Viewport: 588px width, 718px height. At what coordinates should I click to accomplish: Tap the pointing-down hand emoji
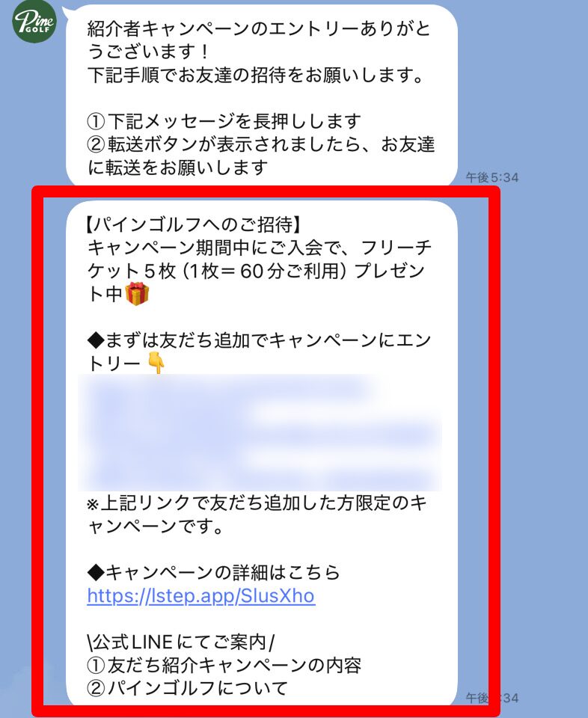point(156,363)
